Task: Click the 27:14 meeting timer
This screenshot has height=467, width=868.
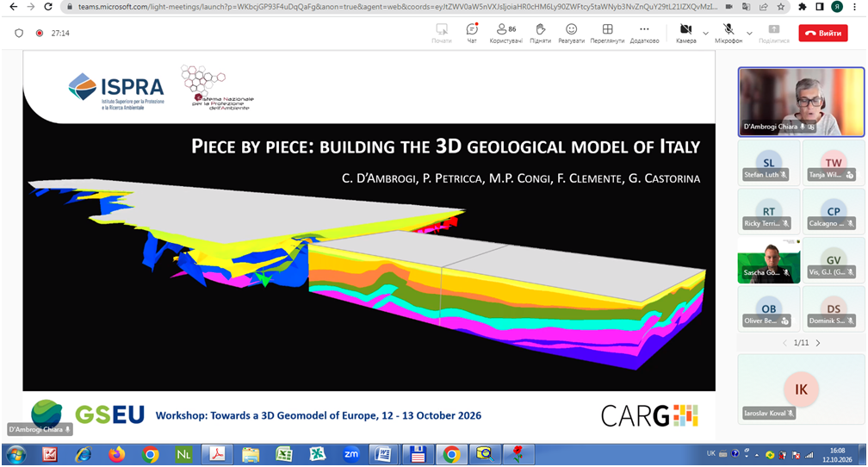Action: click(x=60, y=34)
